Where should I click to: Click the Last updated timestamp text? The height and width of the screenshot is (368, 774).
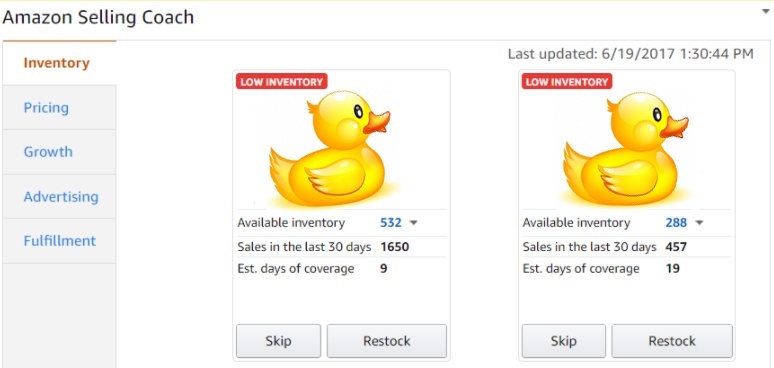631,53
